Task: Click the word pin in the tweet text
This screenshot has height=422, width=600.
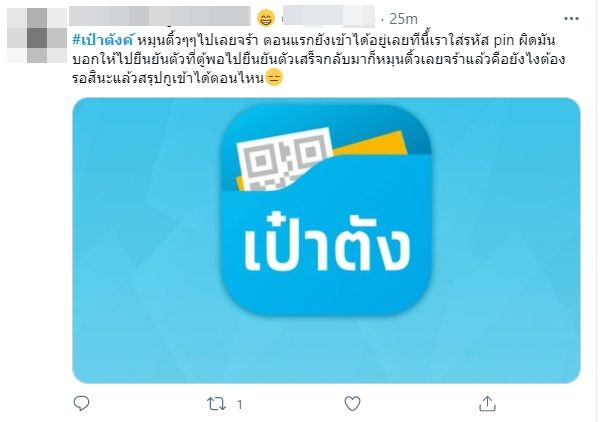Action: pos(502,40)
